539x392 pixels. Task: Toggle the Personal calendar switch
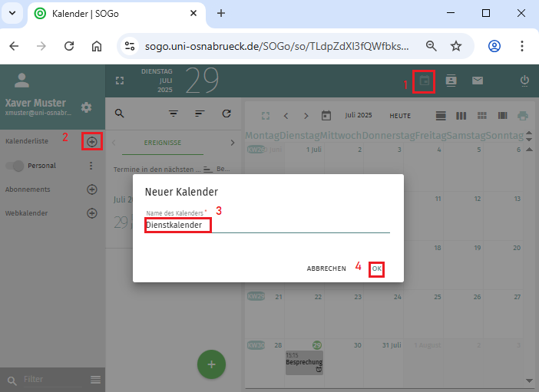point(15,166)
